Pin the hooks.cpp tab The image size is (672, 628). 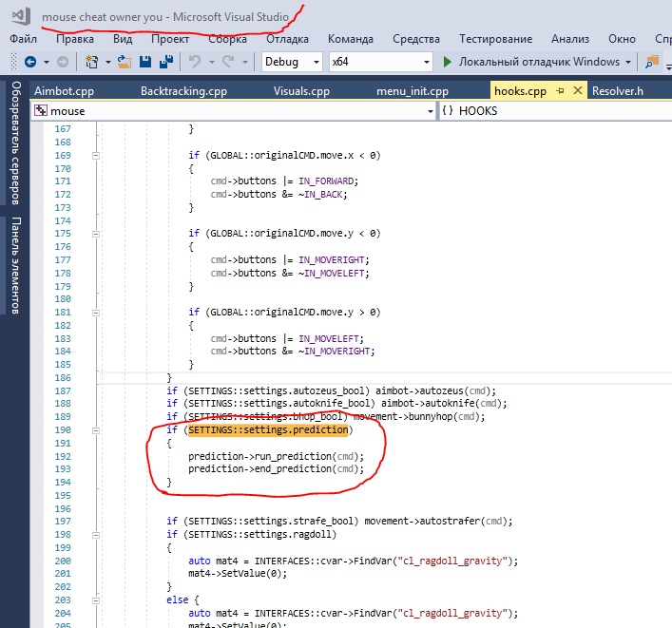tap(560, 90)
